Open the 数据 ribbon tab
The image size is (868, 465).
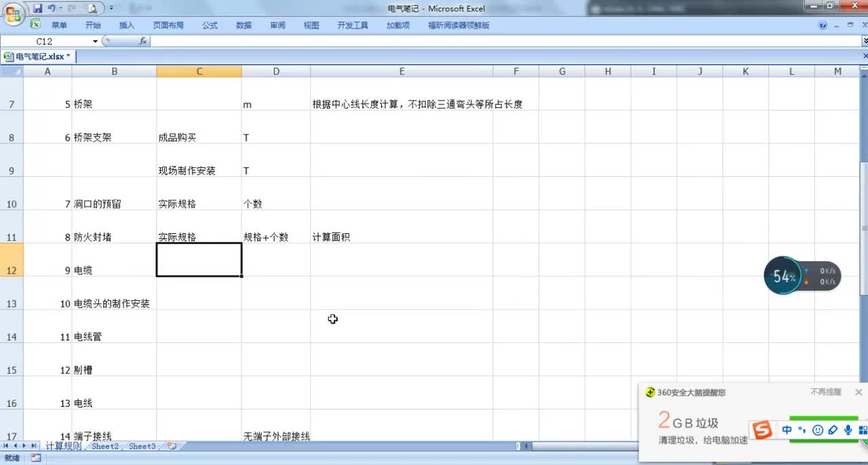click(x=243, y=25)
